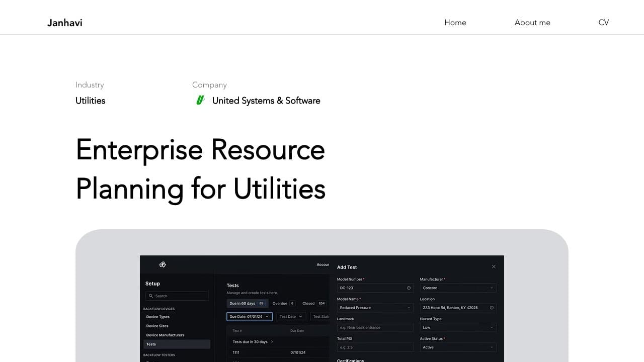This screenshot has height=362, width=644.
Task: Open the Model Name dropdown showing Reduced Pressure
Action: tap(375, 308)
